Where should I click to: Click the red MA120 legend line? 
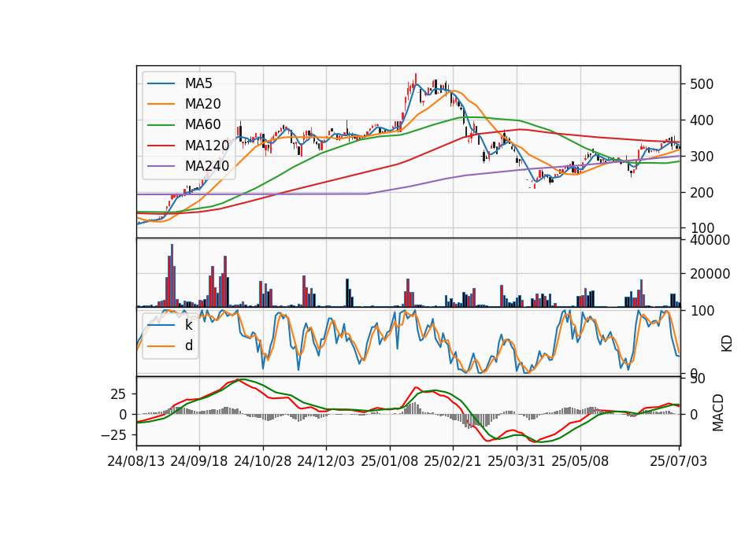(161, 146)
